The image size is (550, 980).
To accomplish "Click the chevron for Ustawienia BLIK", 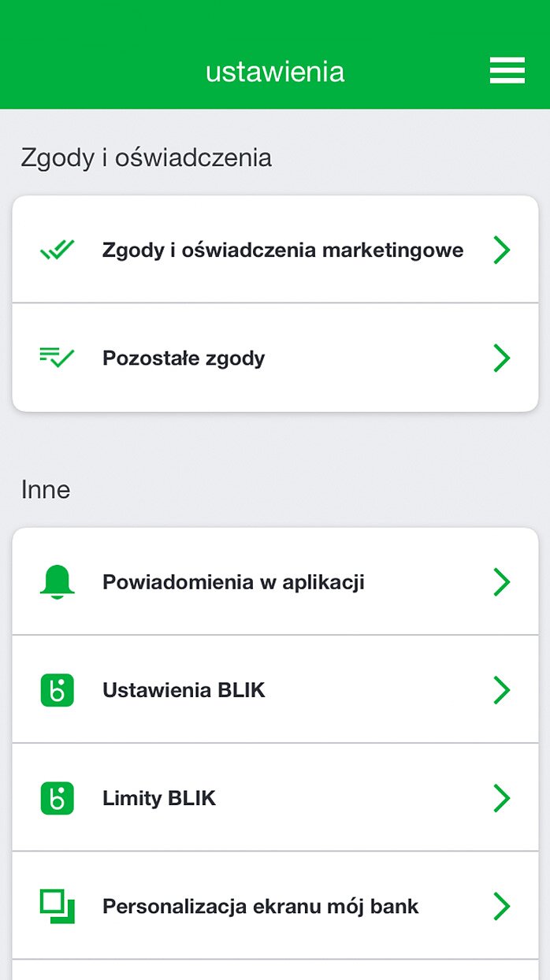I will click(x=502, y=690).
